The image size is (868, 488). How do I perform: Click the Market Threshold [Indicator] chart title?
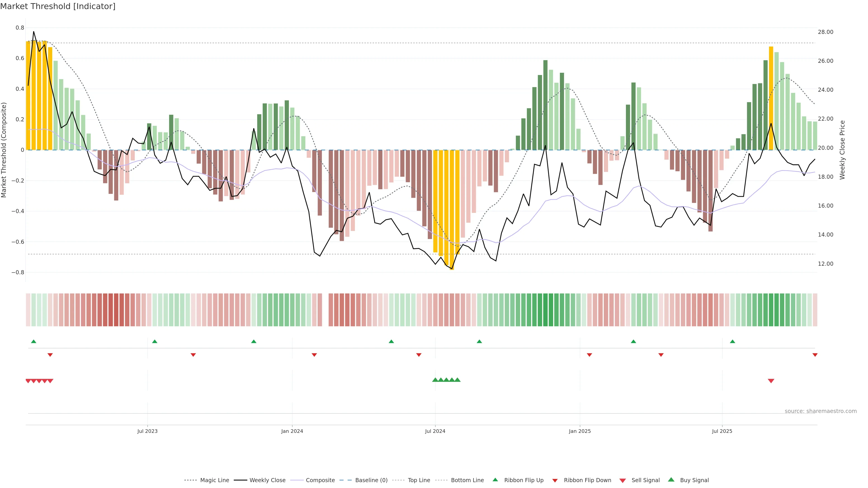(x=58, y=6)
